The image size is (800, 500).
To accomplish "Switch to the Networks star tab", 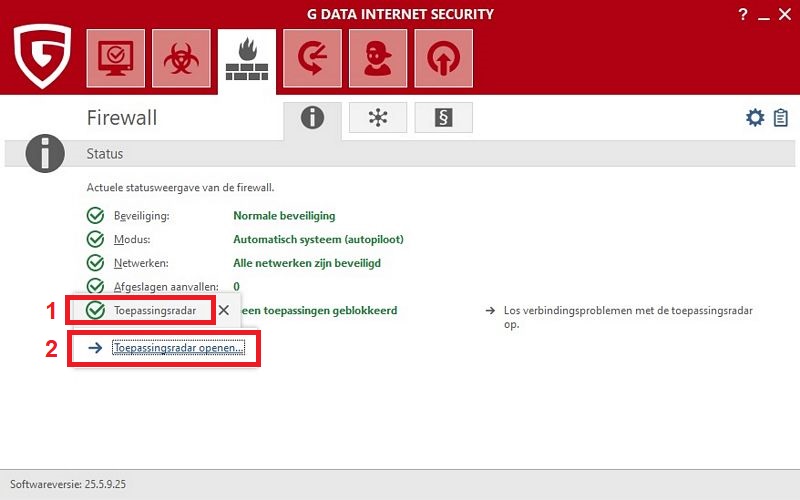I will 378,117.
